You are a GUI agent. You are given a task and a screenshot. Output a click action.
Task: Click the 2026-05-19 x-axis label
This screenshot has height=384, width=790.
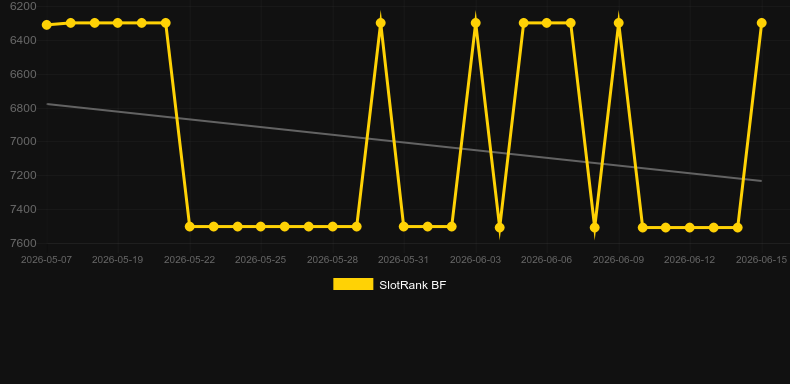point(117,260)
